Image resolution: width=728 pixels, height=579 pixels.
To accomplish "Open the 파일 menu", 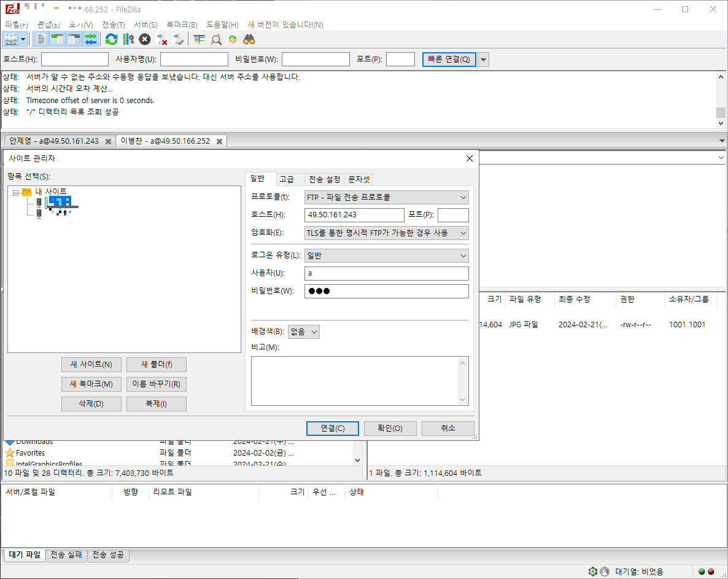I will pyautogui.click(x=17, y=25).
